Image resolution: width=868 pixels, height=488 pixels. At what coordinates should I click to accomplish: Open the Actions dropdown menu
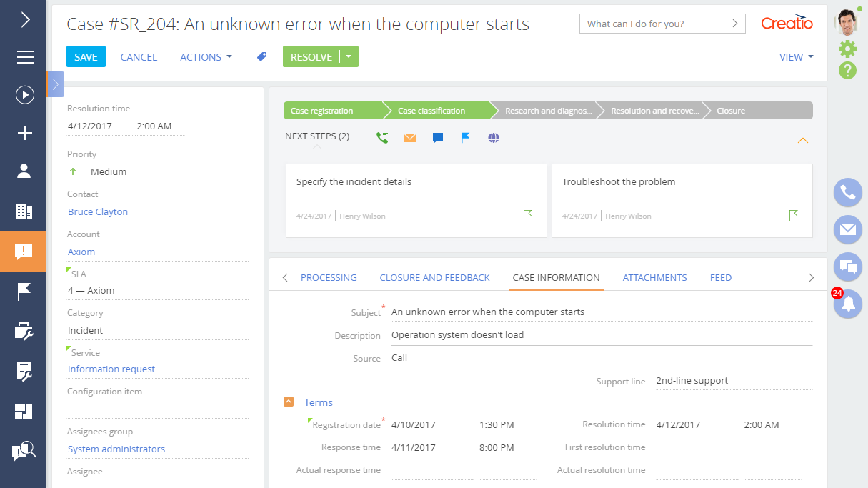206,57
